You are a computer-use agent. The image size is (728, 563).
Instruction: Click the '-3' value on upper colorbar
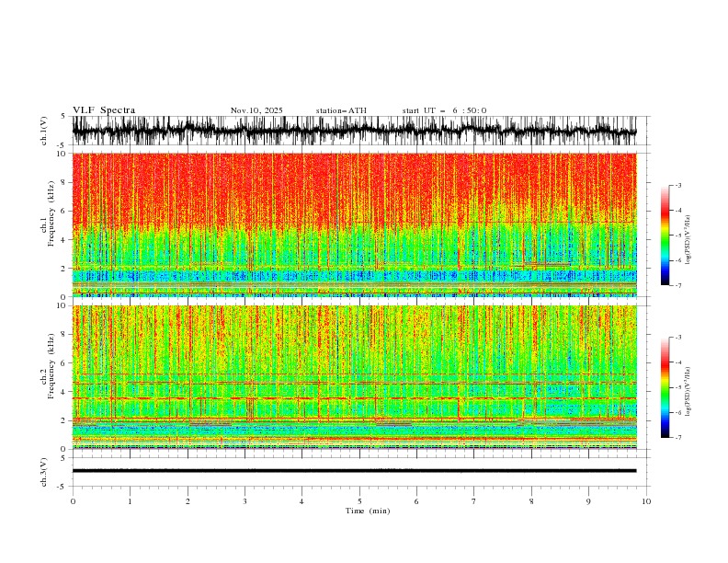coord(677,185)
